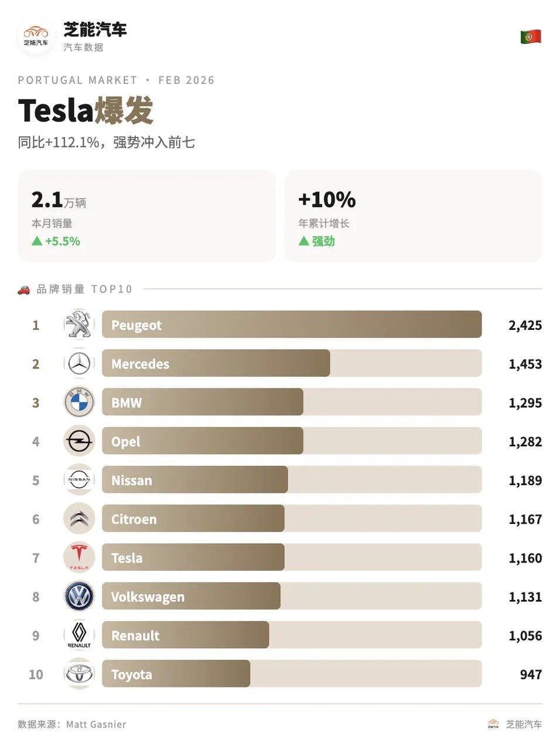
Task: Click the red car emoji icon
Action: (23, 289)
